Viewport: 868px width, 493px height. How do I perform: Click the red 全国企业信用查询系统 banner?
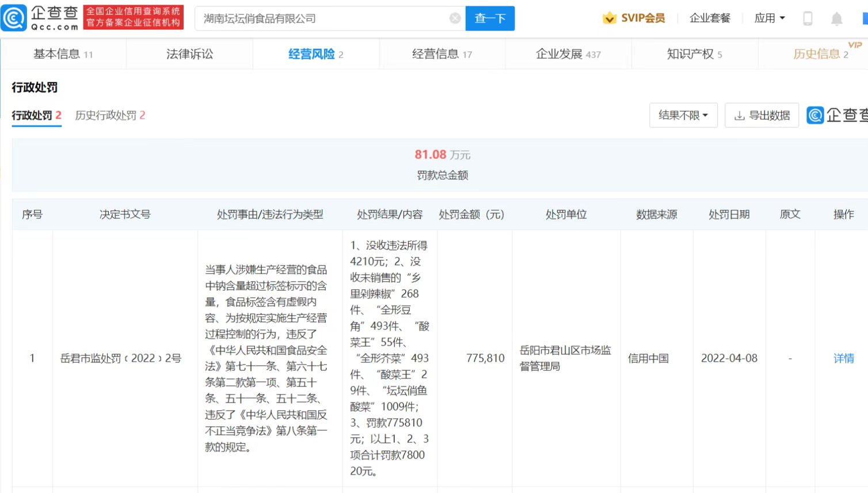pyautogui.click(x=134, y=17)
